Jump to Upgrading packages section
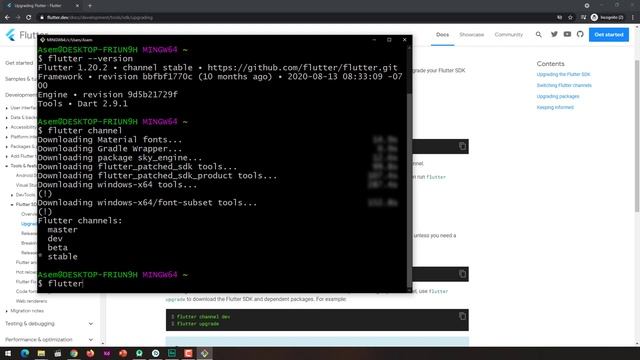This screenshot has height=360, width=640. 558,96
